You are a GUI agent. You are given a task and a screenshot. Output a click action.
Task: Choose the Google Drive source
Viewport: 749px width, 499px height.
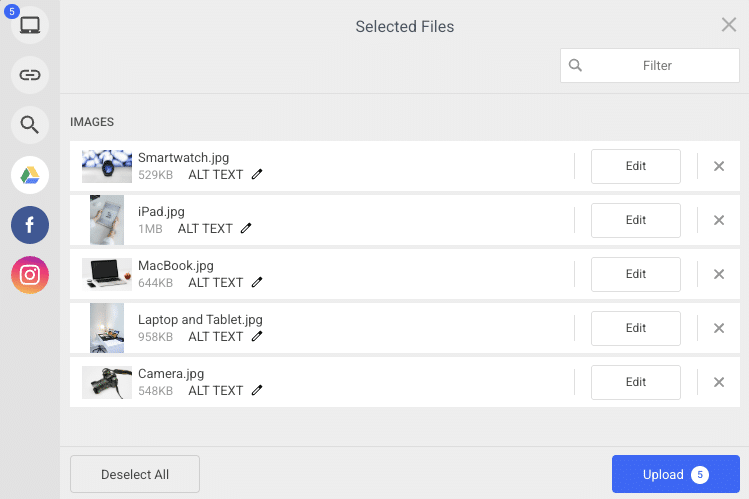coord(30,175)
